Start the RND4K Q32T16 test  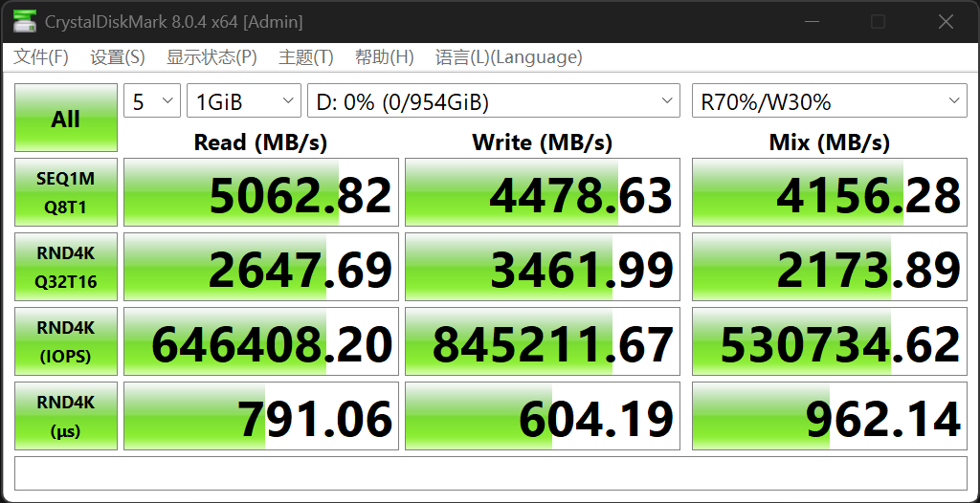pos(66,267)
